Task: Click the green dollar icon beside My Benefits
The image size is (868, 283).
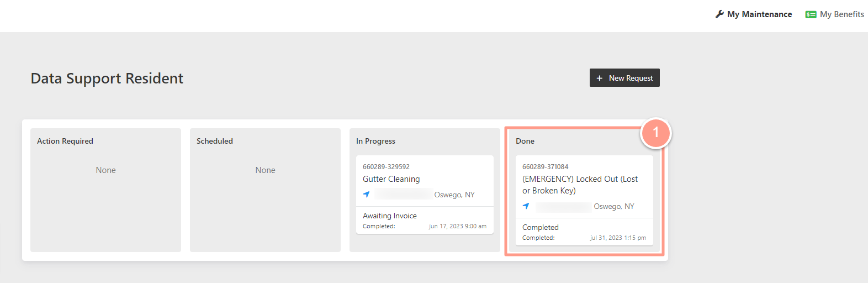Action: 811,14
